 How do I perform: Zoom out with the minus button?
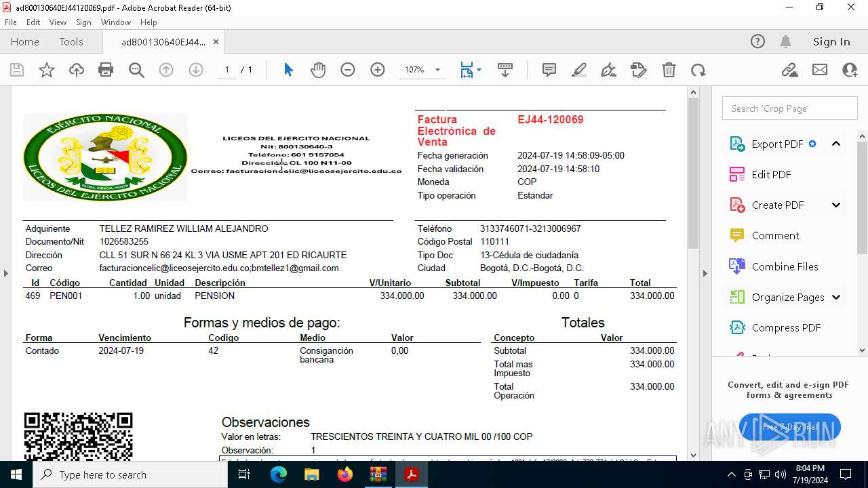tap(348, 70)
